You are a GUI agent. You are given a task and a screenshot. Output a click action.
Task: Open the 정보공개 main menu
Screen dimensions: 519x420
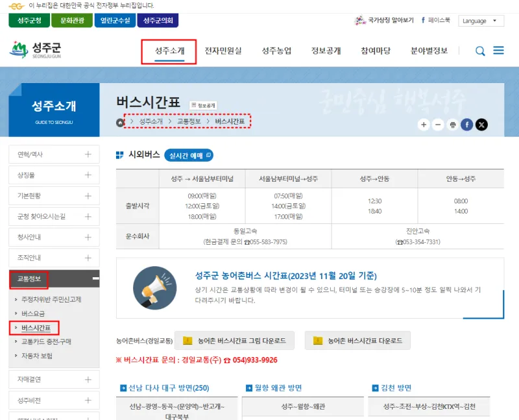tap(326, 51)
